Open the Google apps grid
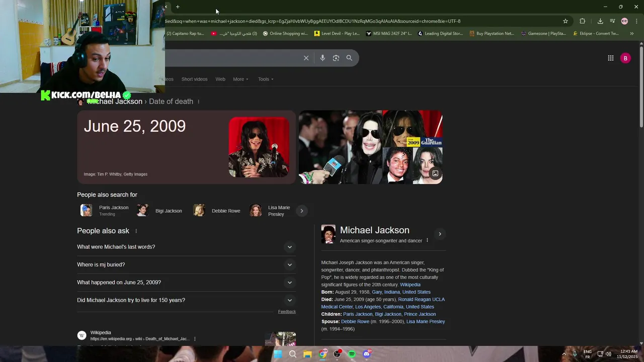The width and height of the screenshot is (644, 362). (611, 58)
